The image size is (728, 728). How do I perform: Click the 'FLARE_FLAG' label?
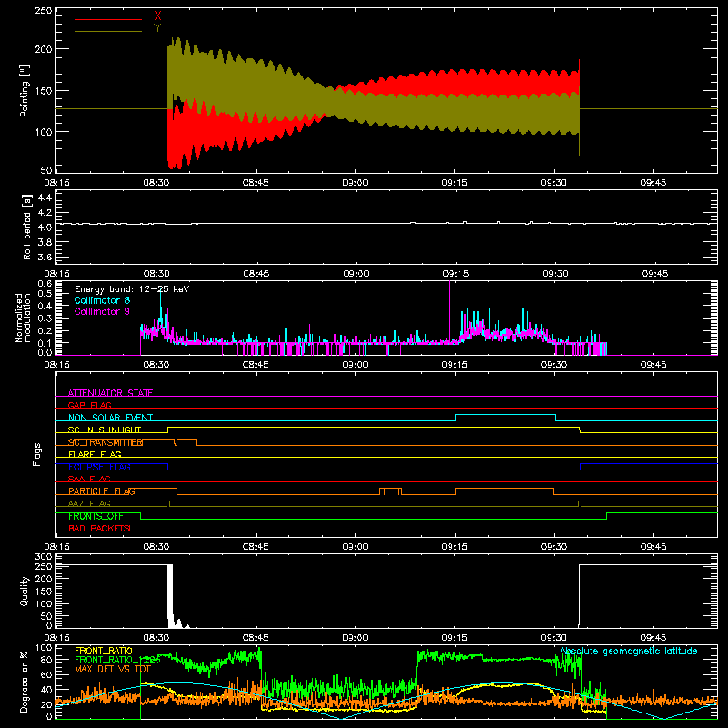point(95,454)
